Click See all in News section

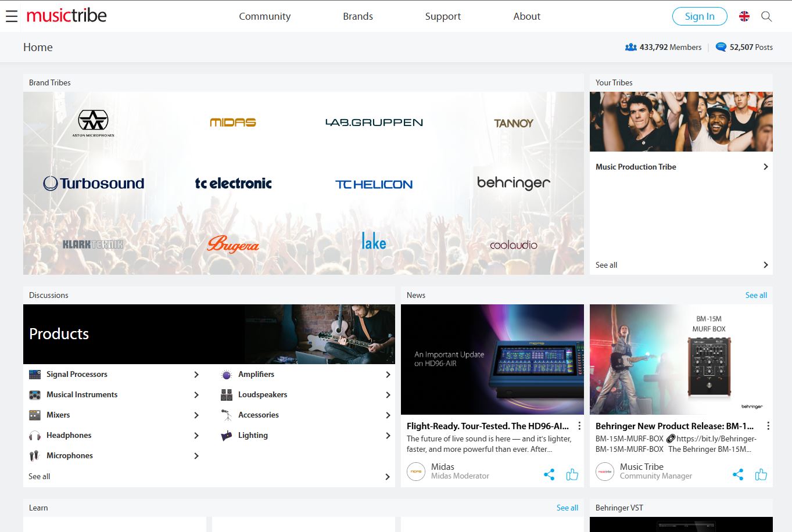[x=756, y=295]
